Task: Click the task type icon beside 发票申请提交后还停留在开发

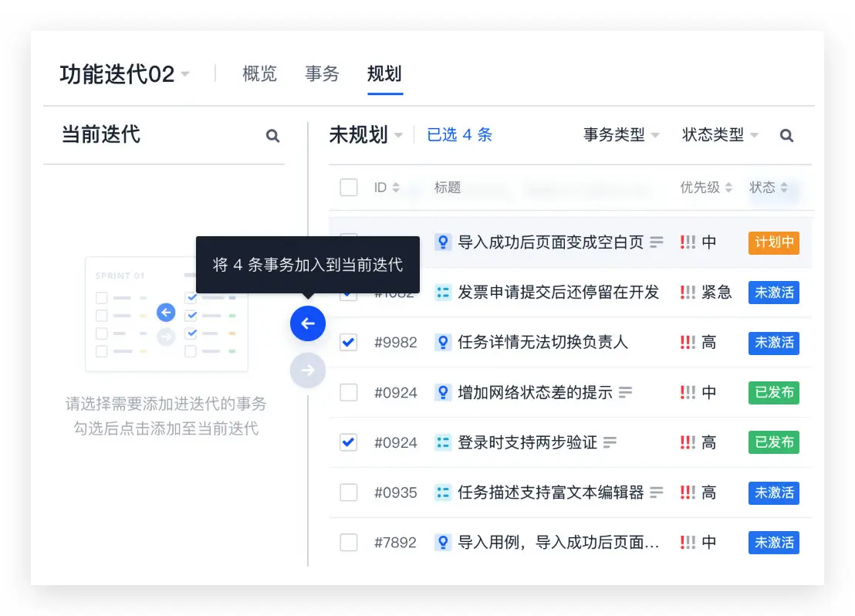Action: pyautogui.click(x=443, y=292)
